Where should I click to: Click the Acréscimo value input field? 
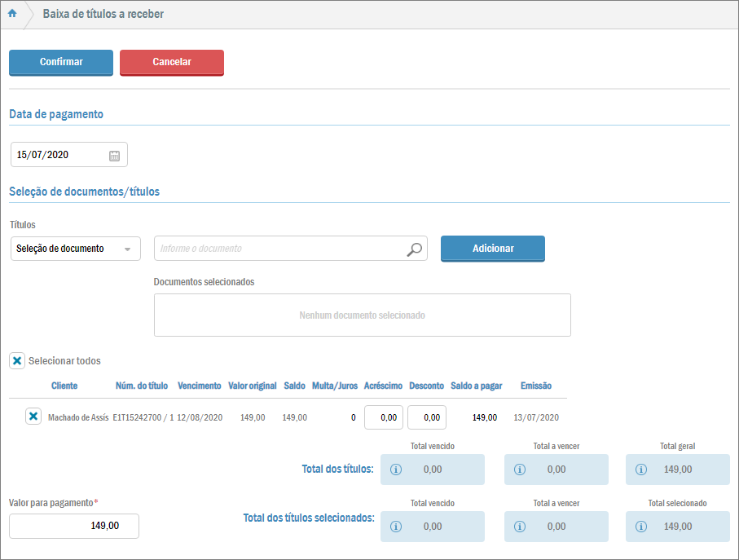coord(383,417)
